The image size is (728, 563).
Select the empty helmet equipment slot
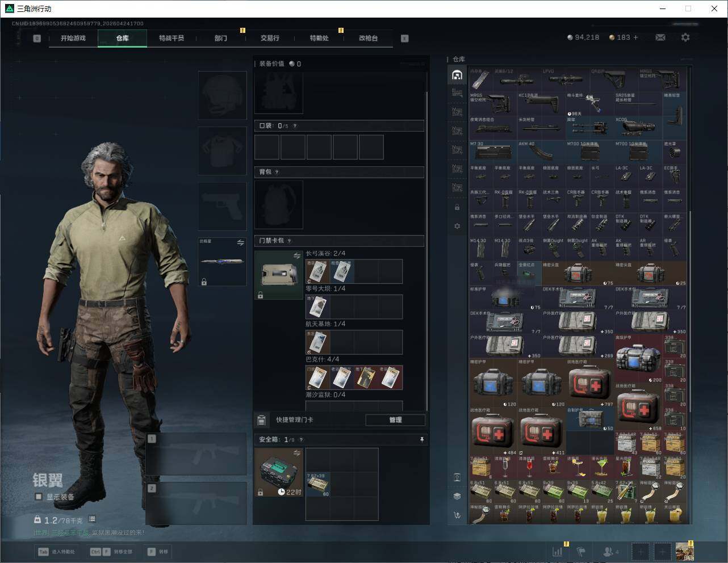click(x=222, y=95)
